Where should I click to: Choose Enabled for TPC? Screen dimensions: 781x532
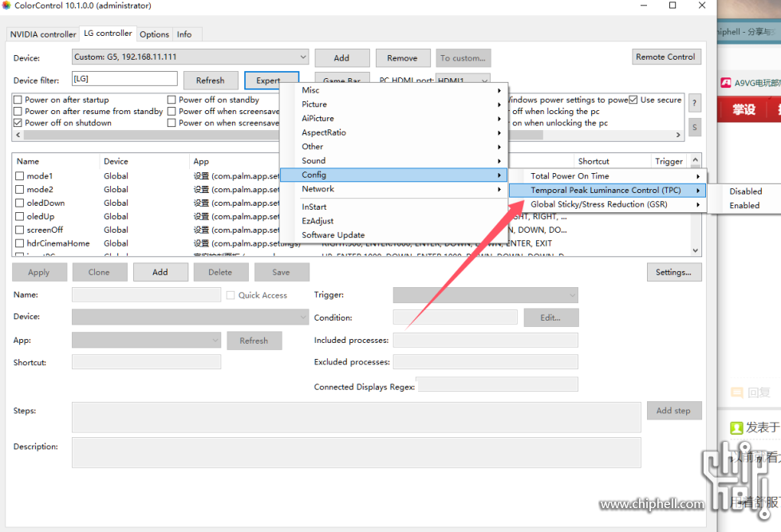coord(746,205)
